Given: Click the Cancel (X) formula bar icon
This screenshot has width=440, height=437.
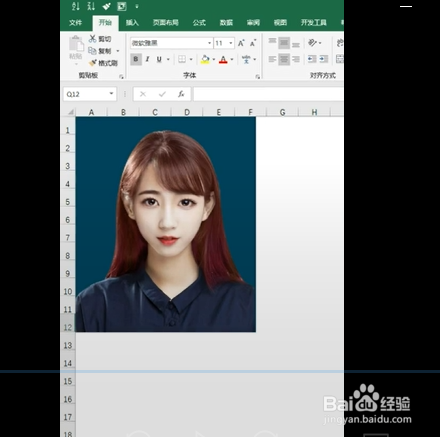Looking at the screenshot, I should [x=143, y=94].
